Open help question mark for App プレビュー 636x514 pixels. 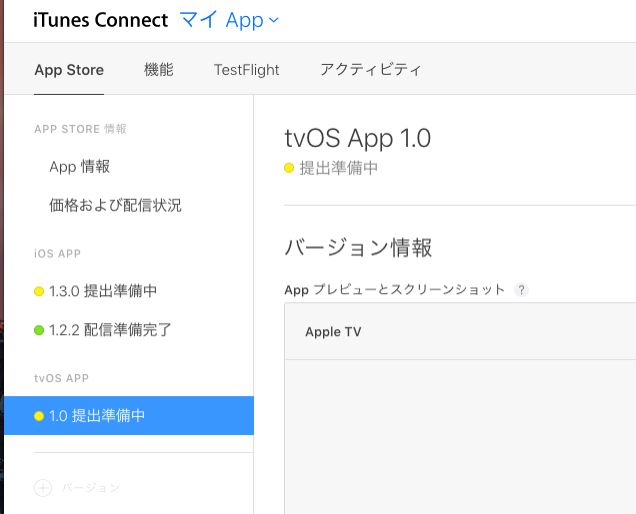(521, 290)
